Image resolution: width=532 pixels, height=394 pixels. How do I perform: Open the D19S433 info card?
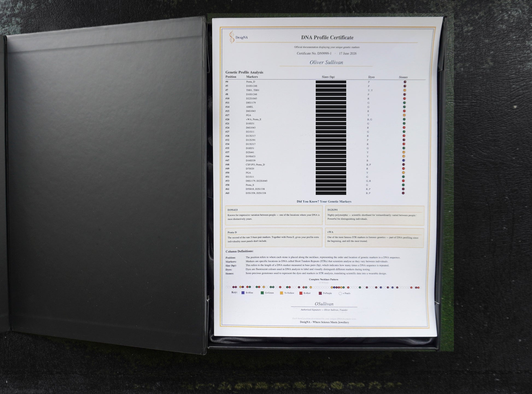(x=274, y=215)
